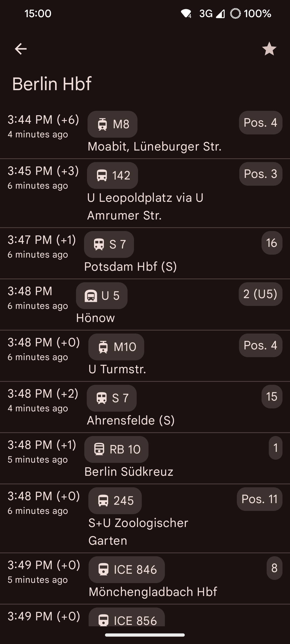Open the Ahrensfelde (S) departure
The width and height of the screenshot is (290, 644).
point(131,420)
